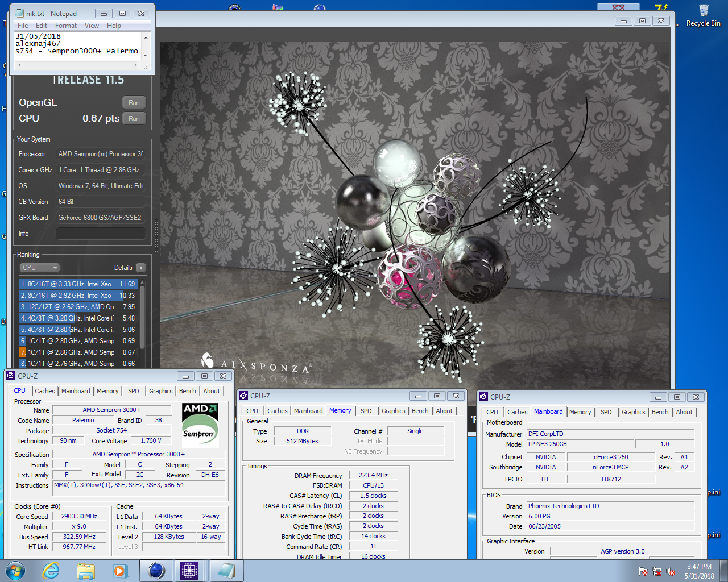
Task: Switch to CPU-Z via its taskbar chip icon
Action: pyautogui.click(x=189, y=571)
